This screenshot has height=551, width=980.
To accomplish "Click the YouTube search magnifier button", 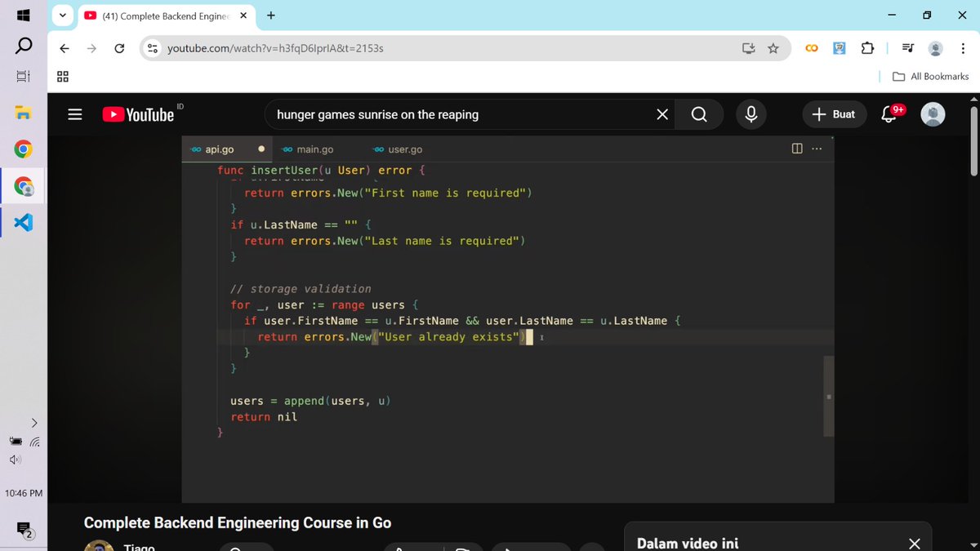I will click(x=698, y=114).
